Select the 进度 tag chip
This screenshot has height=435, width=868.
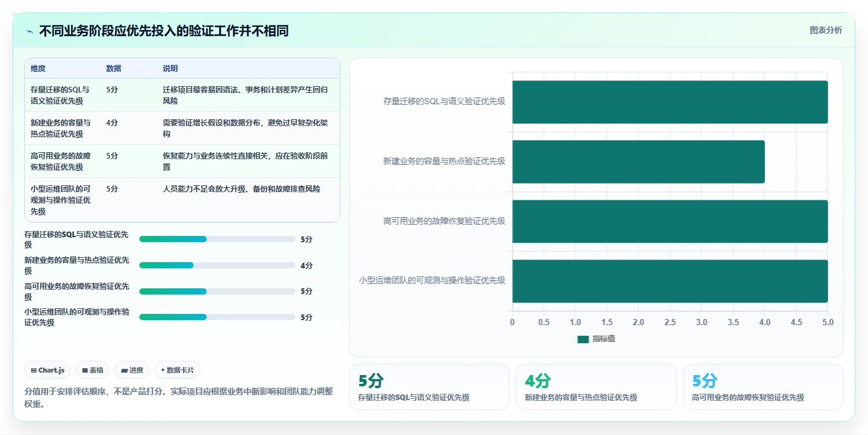(x=132, y=370)
